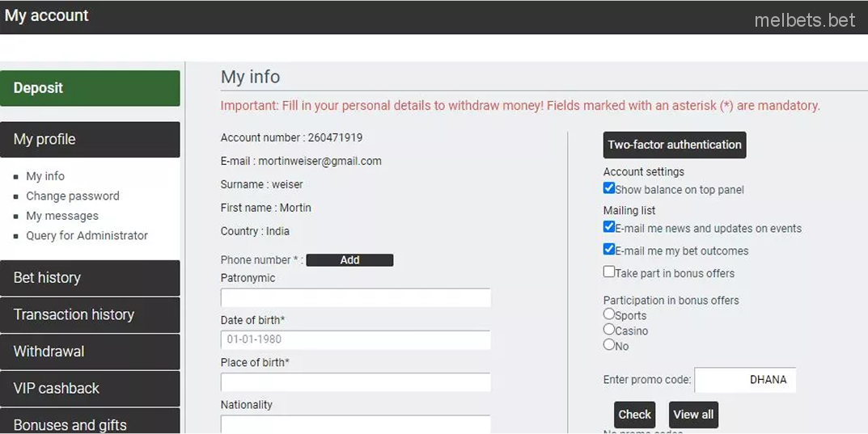
Task: Open Two-factor authentication settings
Action: pyautogui.click(x=675, y=145)
